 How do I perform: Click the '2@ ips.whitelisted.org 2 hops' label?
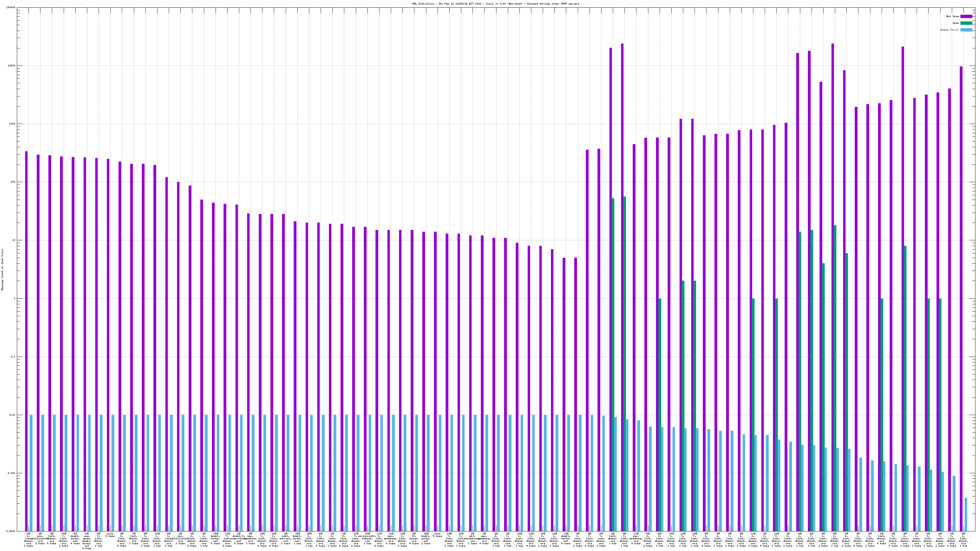(40, 538)
